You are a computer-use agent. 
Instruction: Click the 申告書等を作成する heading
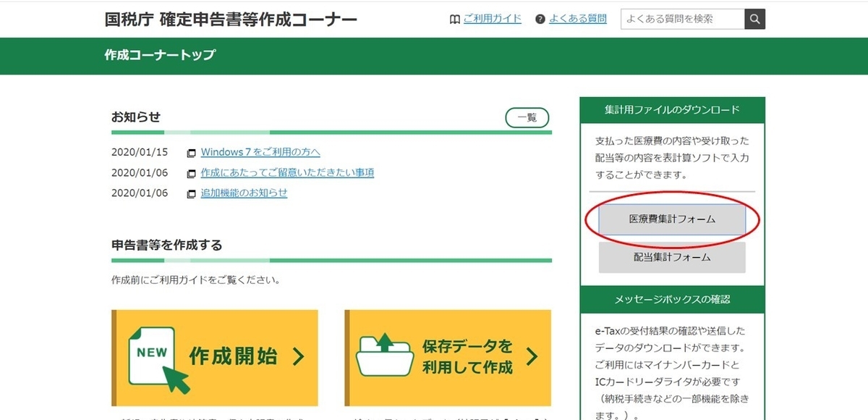[166, 245]
